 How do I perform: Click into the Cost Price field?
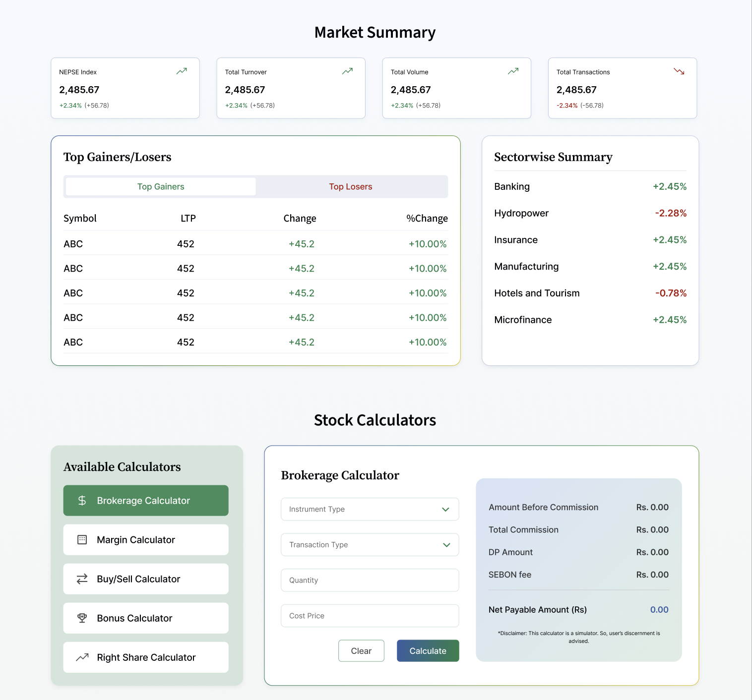click(x=370, y=616)
